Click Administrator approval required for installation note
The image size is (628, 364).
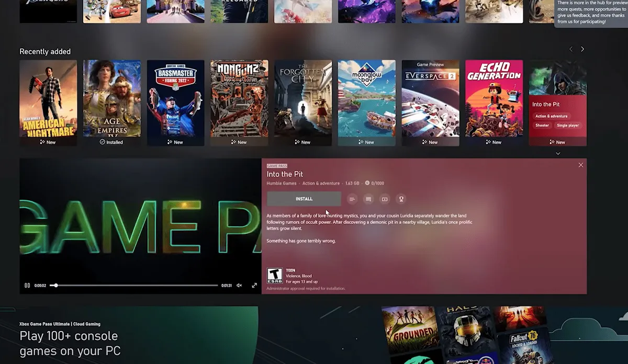(x=306, y=288)
